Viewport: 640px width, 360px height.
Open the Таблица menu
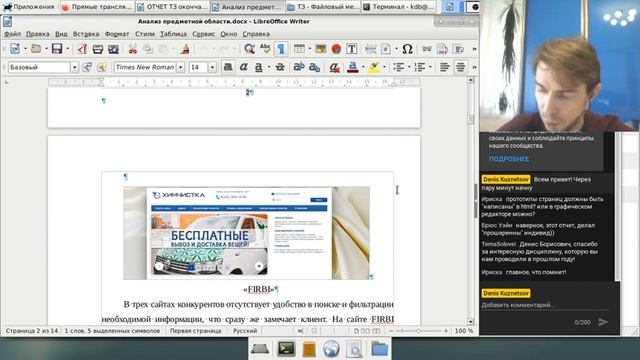point(173,34)
